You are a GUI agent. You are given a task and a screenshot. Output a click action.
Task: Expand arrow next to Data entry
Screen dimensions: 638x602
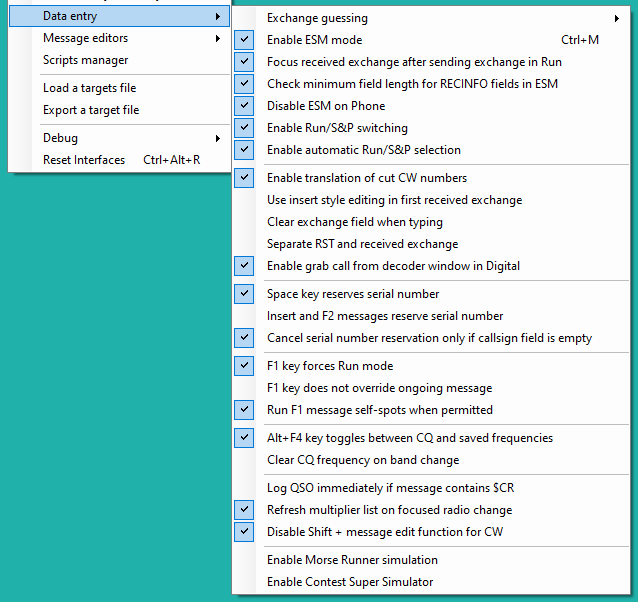pyautogui.click(x=218, y=16)
